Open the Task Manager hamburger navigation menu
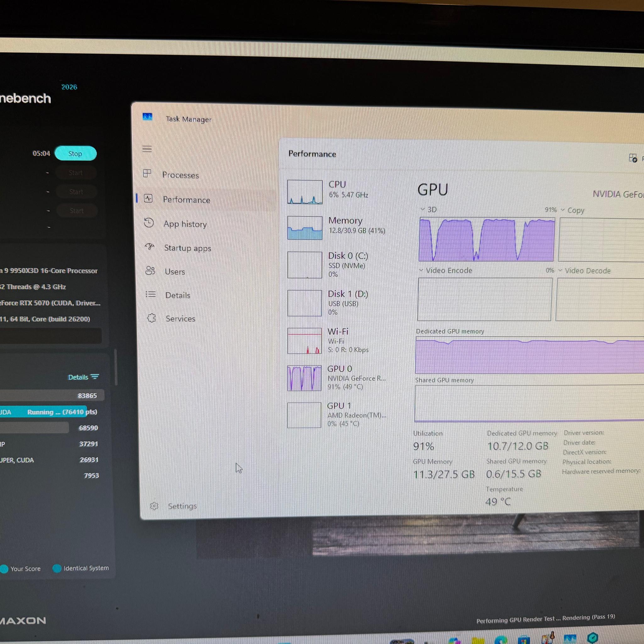Viewport: 644px width, 644px height. point(147,149)
